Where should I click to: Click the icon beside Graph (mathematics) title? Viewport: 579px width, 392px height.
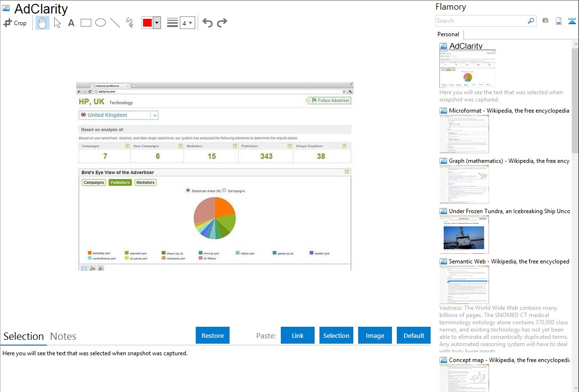tap(444, 161)
